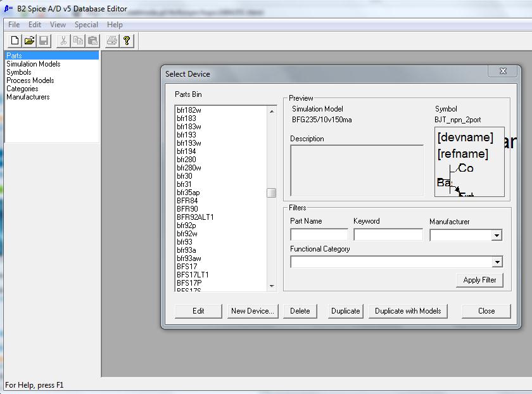The image size is (532, 394).
Task: Expand the Manufacturer filter dropdown
Action: [497, 235]
